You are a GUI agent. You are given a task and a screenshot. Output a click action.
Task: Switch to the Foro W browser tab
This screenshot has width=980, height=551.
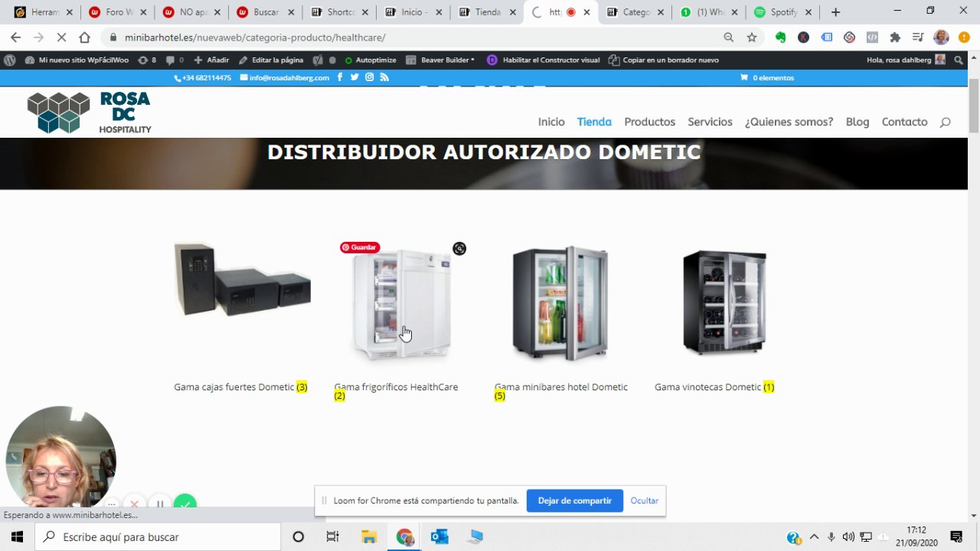pyautogui.click(x=116, y=12)
